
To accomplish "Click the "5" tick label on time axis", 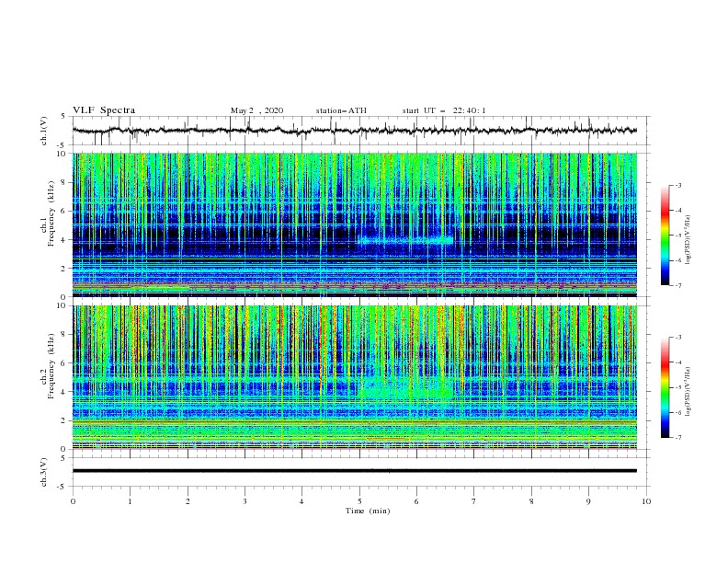I will (359, 501).
